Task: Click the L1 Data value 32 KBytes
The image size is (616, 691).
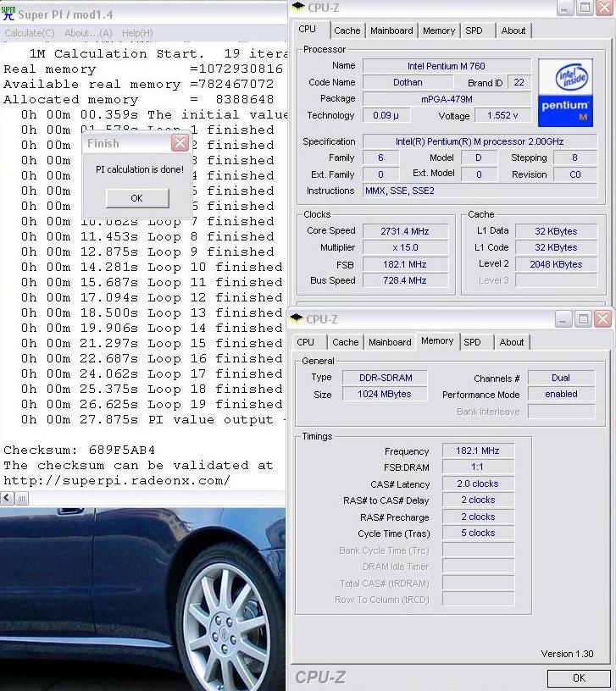Action: pyautogui.click(x=556, y=231)
